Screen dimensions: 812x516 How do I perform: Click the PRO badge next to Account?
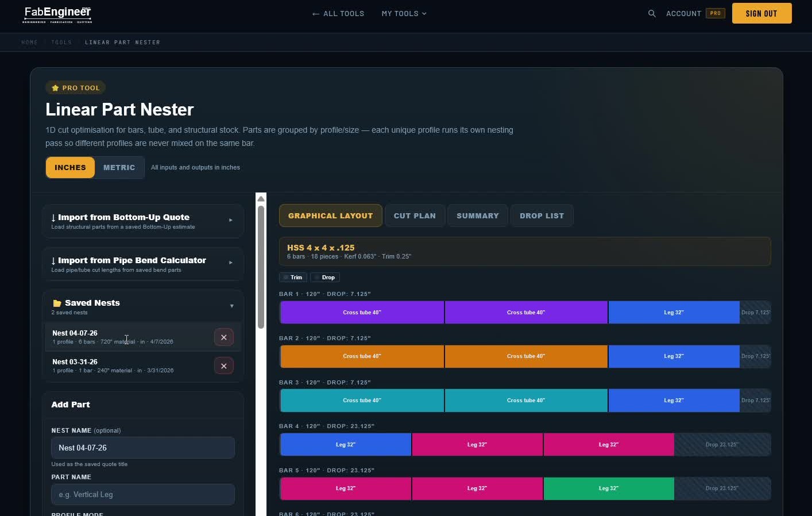point(716,13)
